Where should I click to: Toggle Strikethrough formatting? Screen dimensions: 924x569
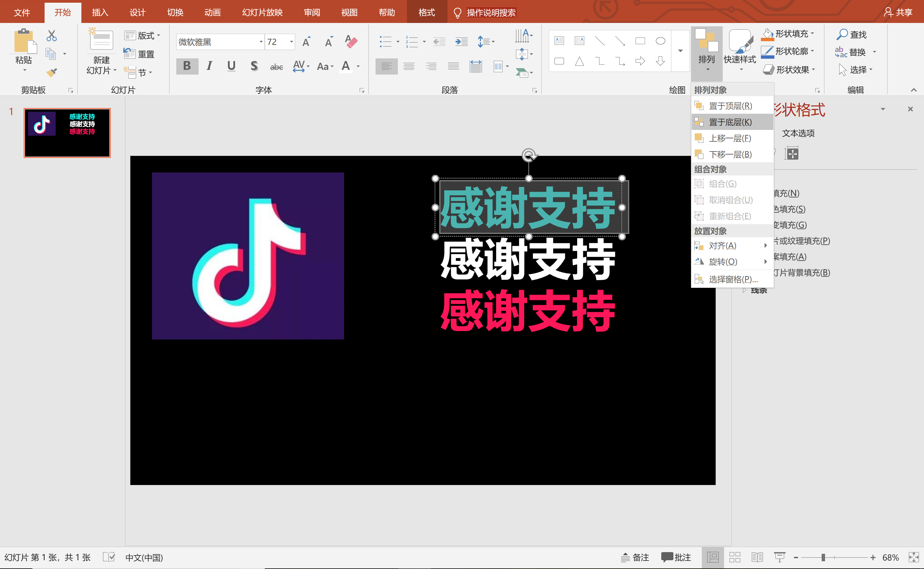pos(276,66)
